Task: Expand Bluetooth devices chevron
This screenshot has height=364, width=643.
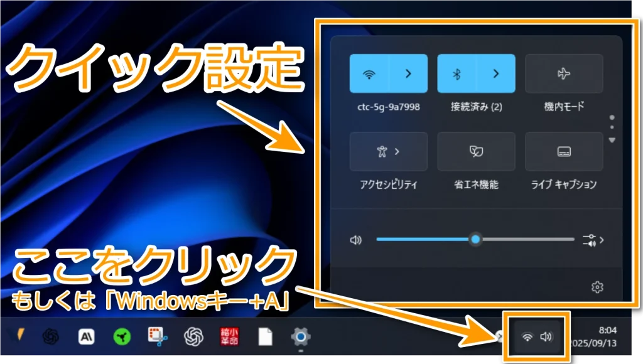Action: tap(496, 74)
